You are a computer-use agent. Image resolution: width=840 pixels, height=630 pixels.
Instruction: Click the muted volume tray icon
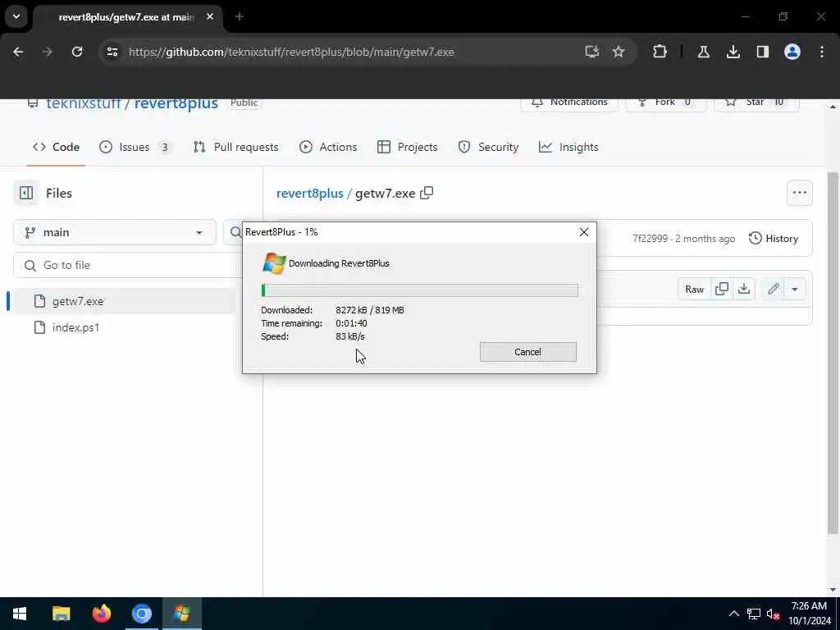pos(773,614)
